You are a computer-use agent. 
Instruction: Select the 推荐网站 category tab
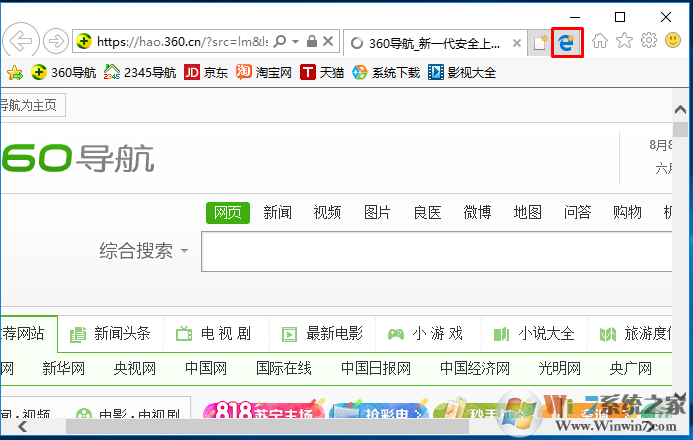pyautogui.click(x=29, y=334)
